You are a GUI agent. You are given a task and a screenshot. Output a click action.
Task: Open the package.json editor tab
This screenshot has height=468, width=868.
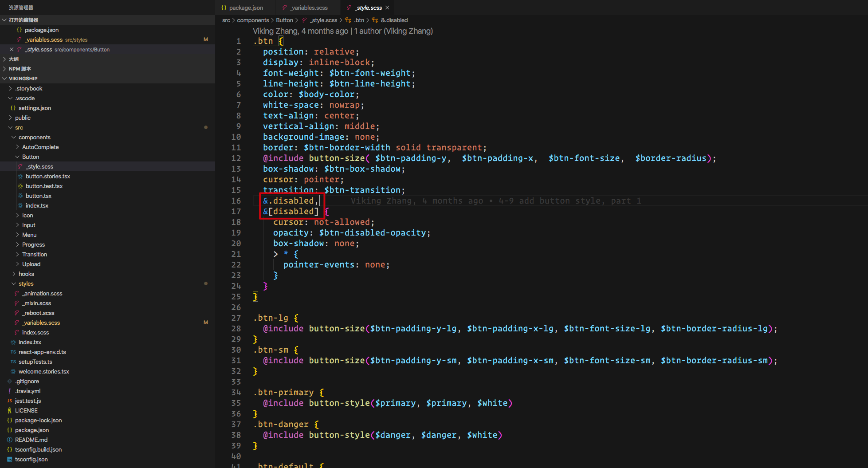click(x=242, y=8)
